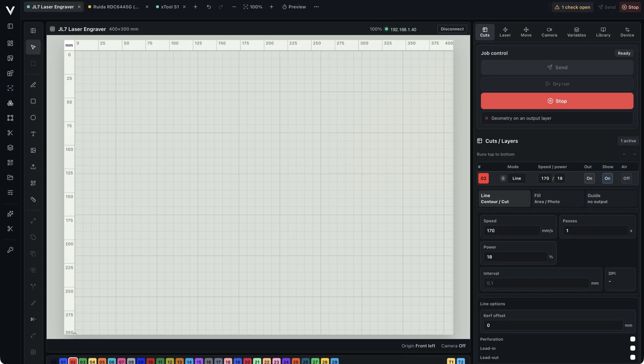Select the rectangle shape tool

tap(33, 101)
